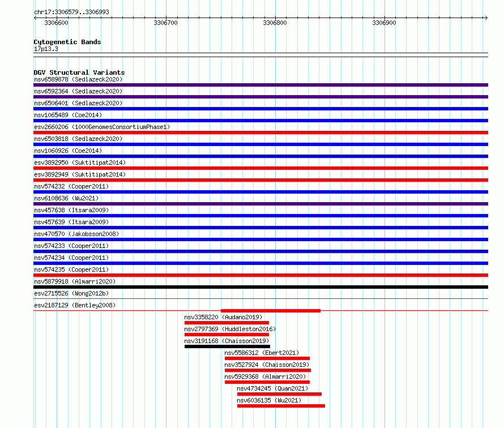Select the red bar under esv3892950
This screenshot has width=504, height=428.
pyautogui.click(x=260, y=168)
